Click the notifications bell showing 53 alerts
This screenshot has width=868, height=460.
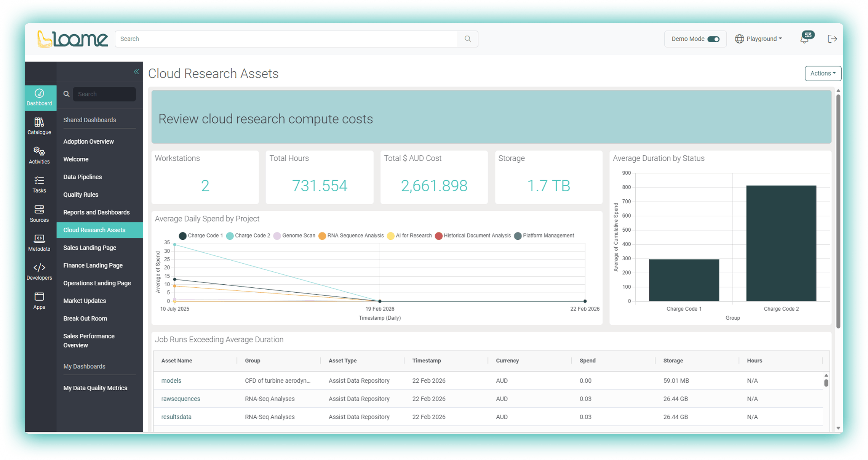click(x=805, y=38)
